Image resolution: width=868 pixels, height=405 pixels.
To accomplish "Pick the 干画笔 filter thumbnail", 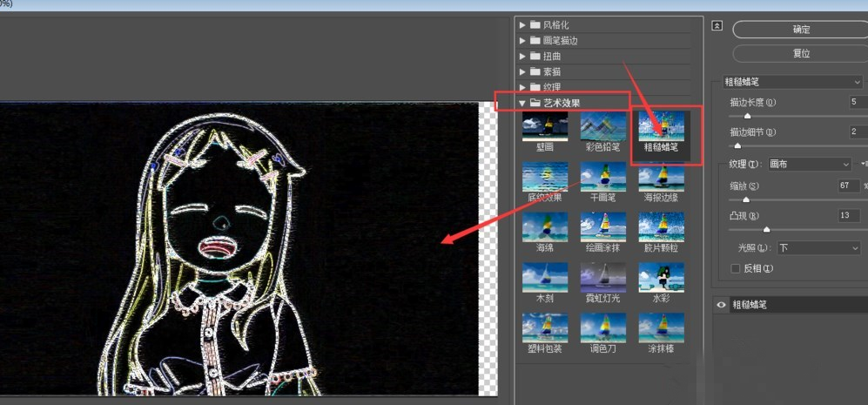I will 602,177.
